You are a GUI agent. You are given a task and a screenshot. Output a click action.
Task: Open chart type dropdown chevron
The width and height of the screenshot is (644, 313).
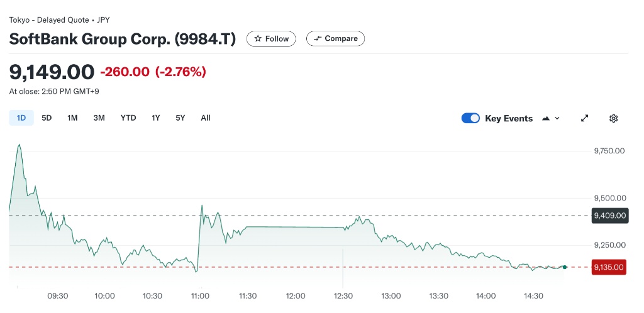click(x=557, y=118)
